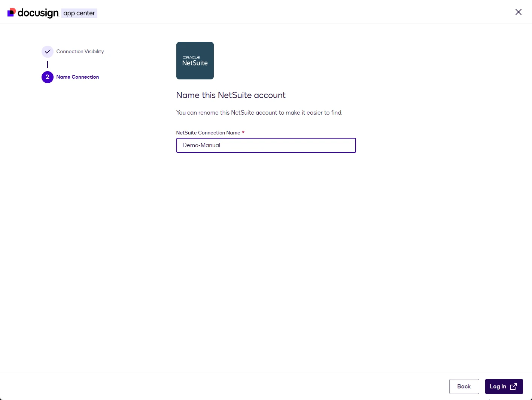Click the step 2 circle icon
The height and width of the screenshot is (400, 532).
48,77
